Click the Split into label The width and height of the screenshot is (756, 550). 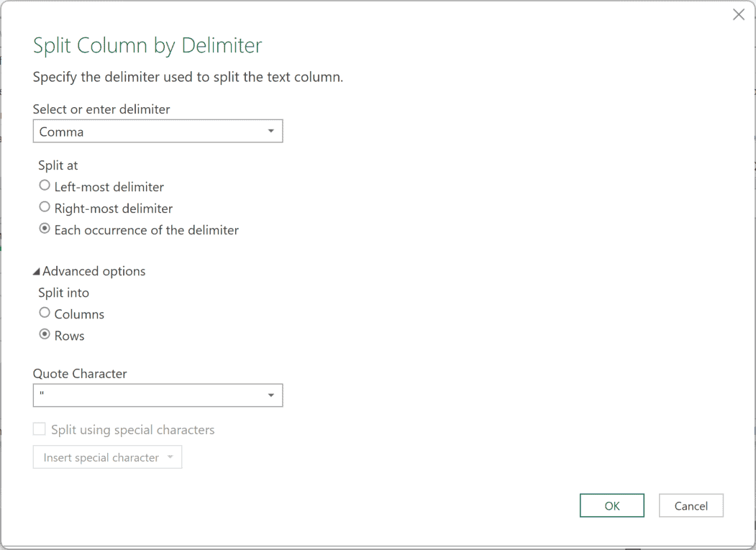coord(63,293)
